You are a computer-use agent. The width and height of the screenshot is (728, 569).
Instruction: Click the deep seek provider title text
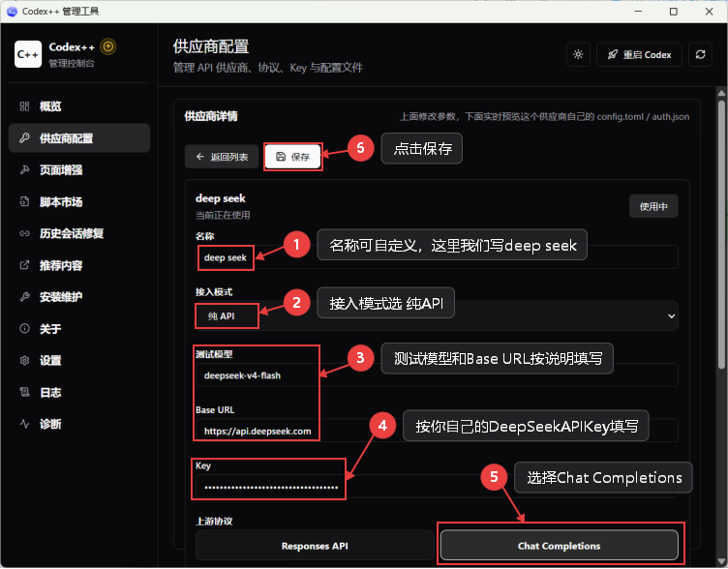(x=221, y=198)
